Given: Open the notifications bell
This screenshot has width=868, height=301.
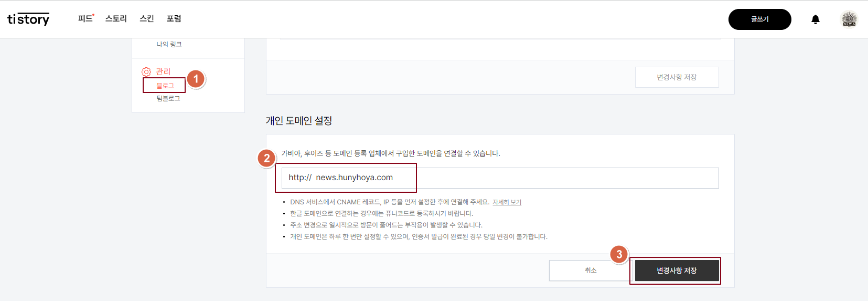Looking at the screenshot, I should click(x=816, y=19).
